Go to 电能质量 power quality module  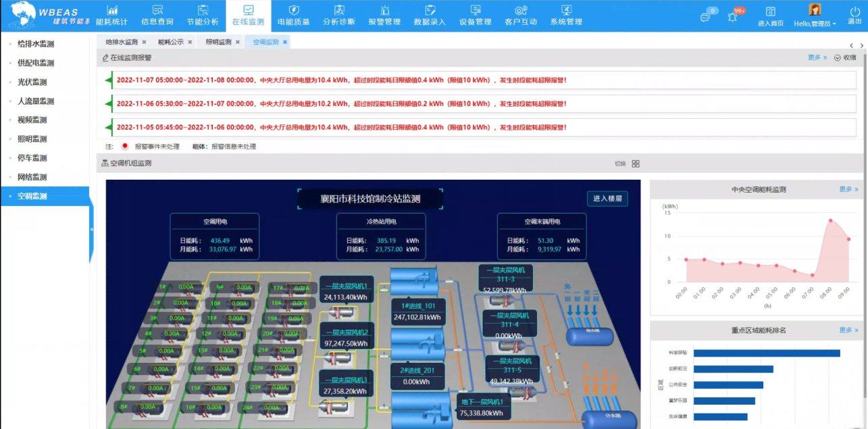coord(293,16)
